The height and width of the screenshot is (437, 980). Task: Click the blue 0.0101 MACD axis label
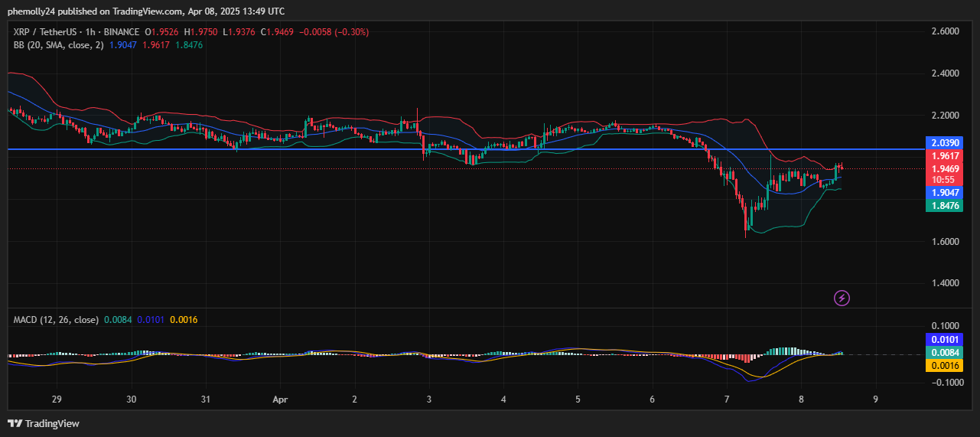pyautogui.click(x=946, y=339)
